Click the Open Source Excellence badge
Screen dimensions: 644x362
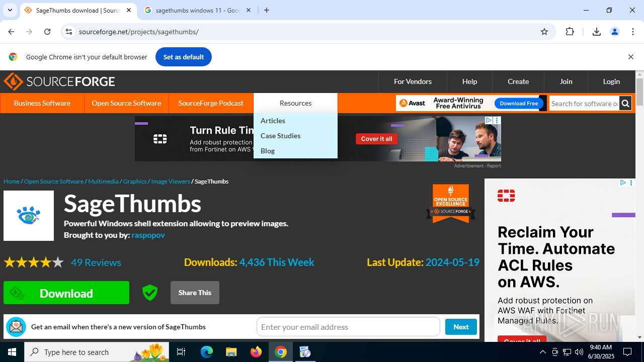click(x=451, y=203)
